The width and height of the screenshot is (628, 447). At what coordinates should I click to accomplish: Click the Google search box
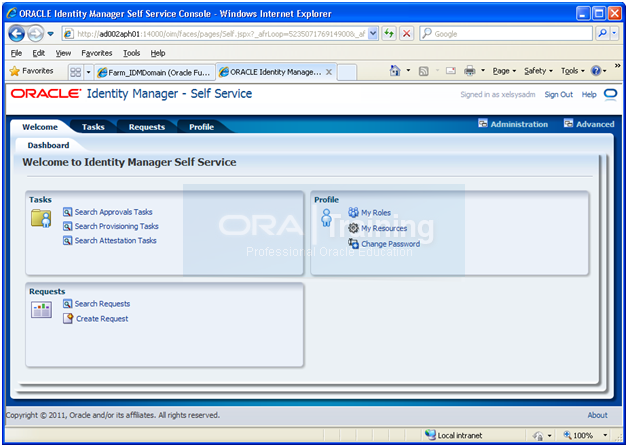point(506,34)
